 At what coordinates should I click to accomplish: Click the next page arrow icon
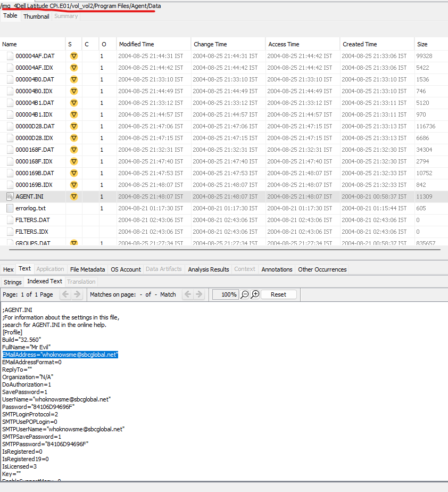[76, 294]
